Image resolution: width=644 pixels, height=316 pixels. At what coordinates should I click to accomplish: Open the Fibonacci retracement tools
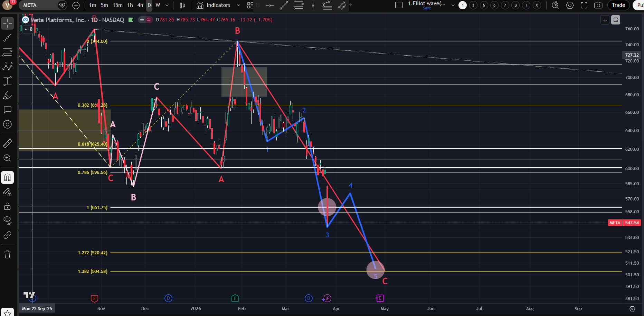[x=7, y=52]
